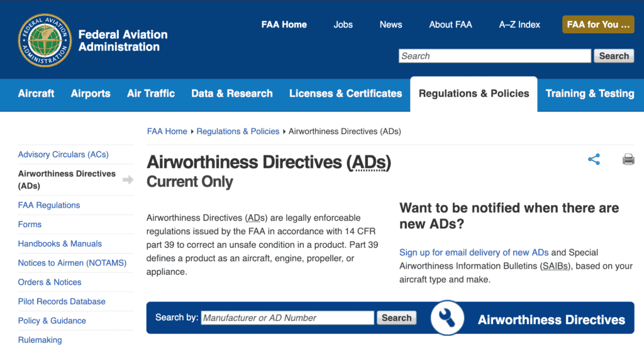Image resolution: width=644 pixels, height=346 pixels.
Task: Select the Licenses & Certificates tab
Action: click(x=345, y=94)
